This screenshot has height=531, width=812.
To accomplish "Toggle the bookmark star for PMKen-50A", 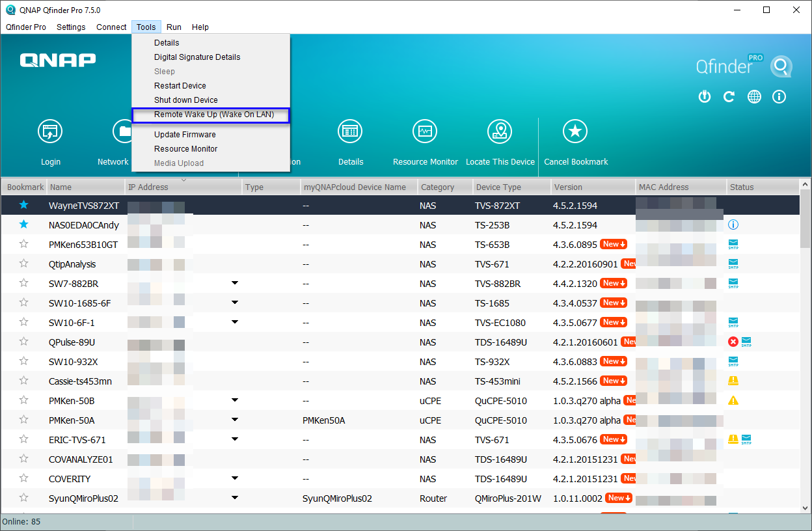I will pos(24,420).
